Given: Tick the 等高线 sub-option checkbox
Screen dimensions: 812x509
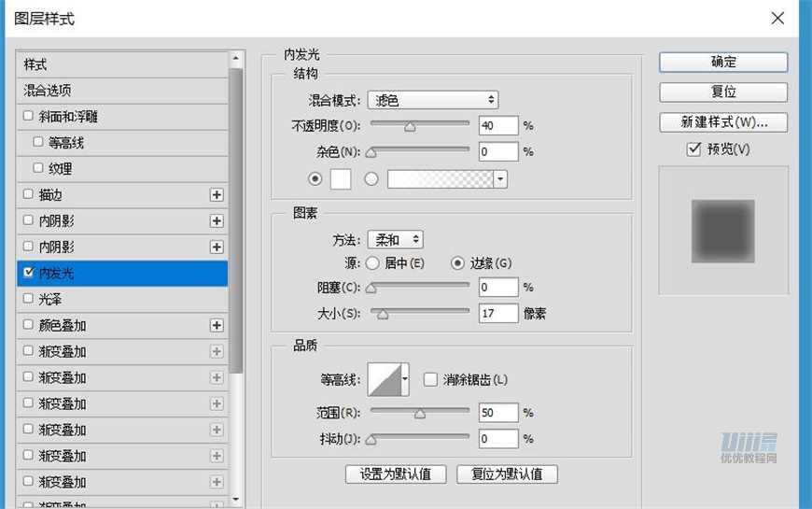Looking at the screenshot, I should click(x=38, y=142).
